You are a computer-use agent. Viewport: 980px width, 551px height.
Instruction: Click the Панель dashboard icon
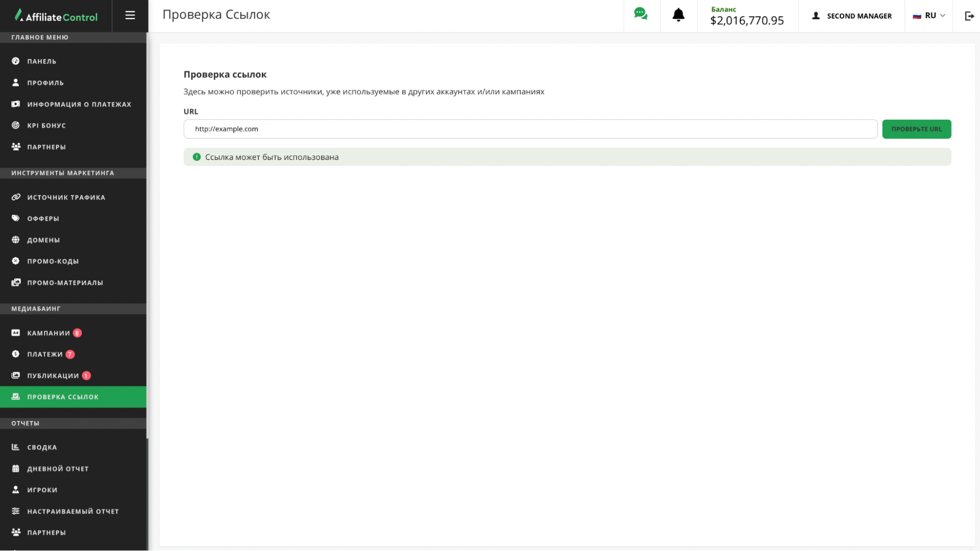pyautogui.click(x=16, y=61)
